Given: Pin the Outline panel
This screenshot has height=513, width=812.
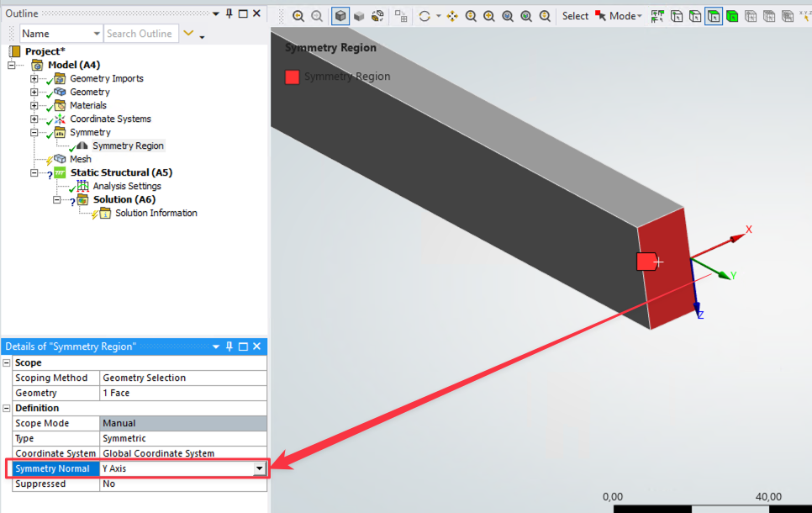Looking at the screenshot, I should point(229,13).
